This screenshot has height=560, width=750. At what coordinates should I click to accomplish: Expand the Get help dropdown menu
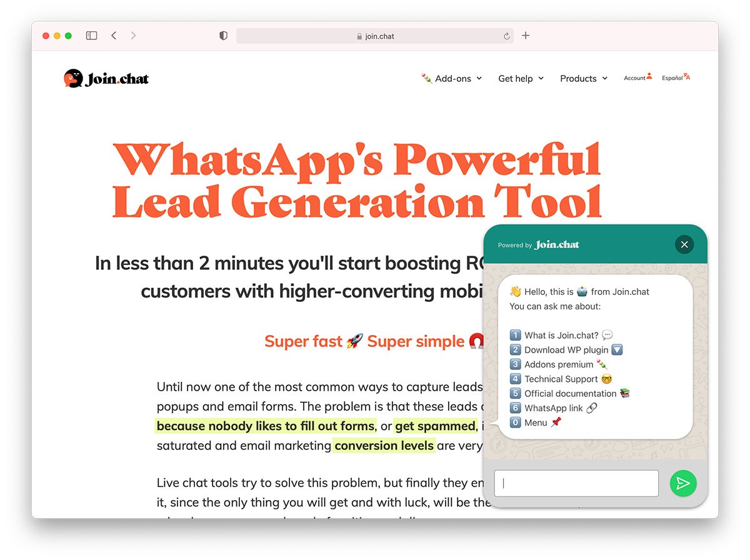521,78
